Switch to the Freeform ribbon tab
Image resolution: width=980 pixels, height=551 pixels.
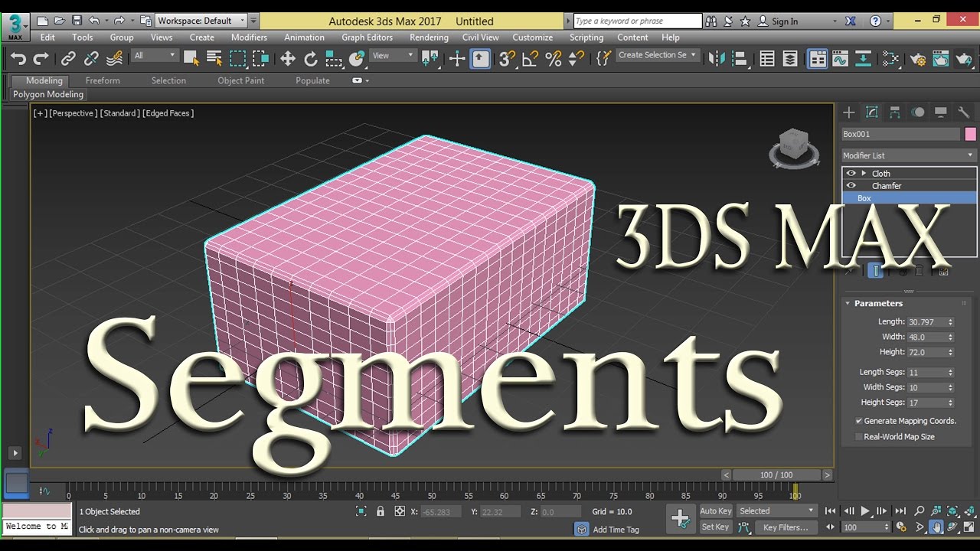click(x=103, y=80)
